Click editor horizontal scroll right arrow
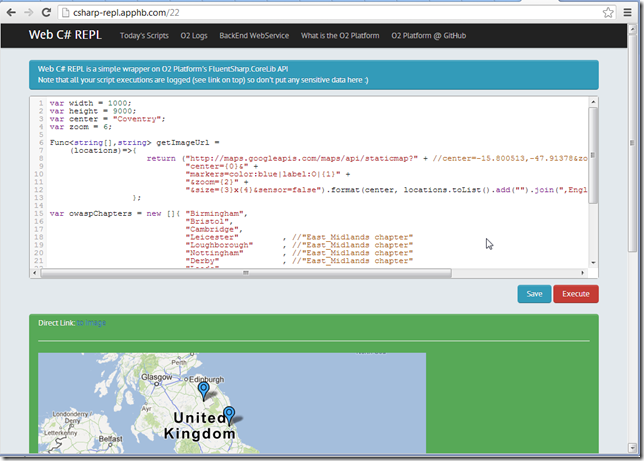The height and width of the screenshot is (461, 644). tap(582, 273)
